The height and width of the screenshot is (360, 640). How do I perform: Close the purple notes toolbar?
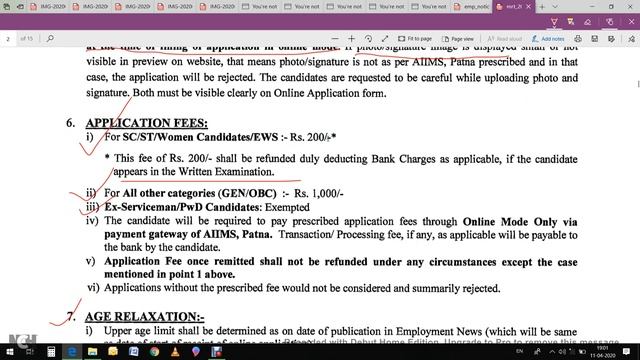pos(631,22)
